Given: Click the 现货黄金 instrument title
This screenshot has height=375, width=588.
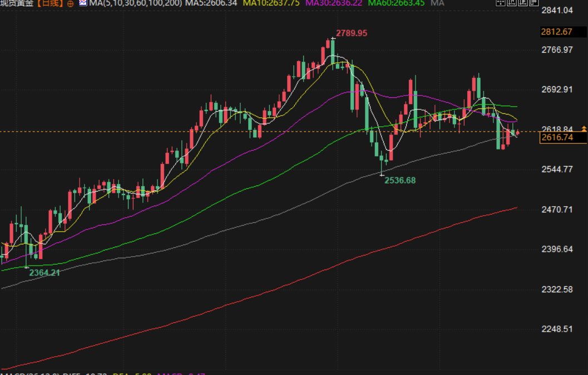Looking at the screenshot, I should [x=17, y=3].
